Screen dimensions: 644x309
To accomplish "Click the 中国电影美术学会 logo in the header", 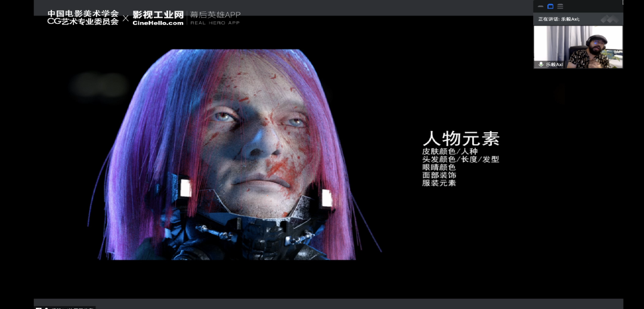I will [x=83, y=18].
